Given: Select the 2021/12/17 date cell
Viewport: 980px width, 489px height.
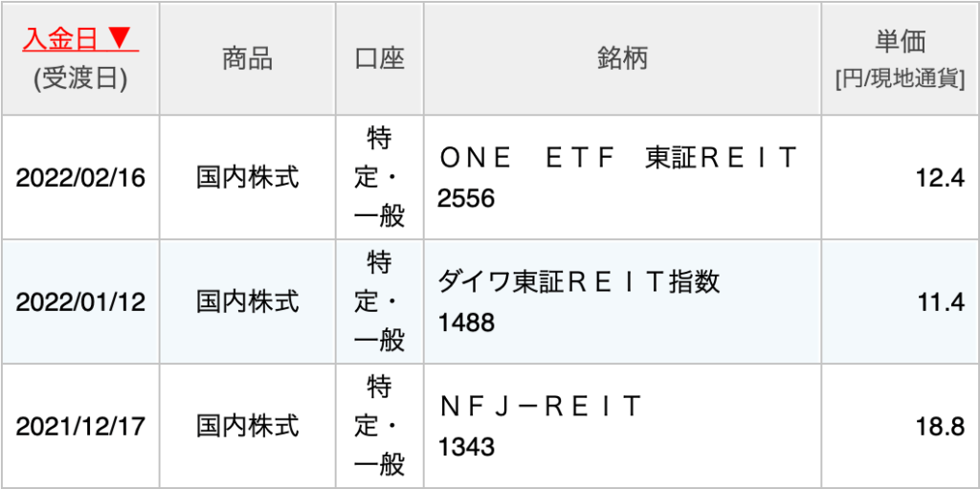Looking at the screenshot, I should click(x=80, y=426).
